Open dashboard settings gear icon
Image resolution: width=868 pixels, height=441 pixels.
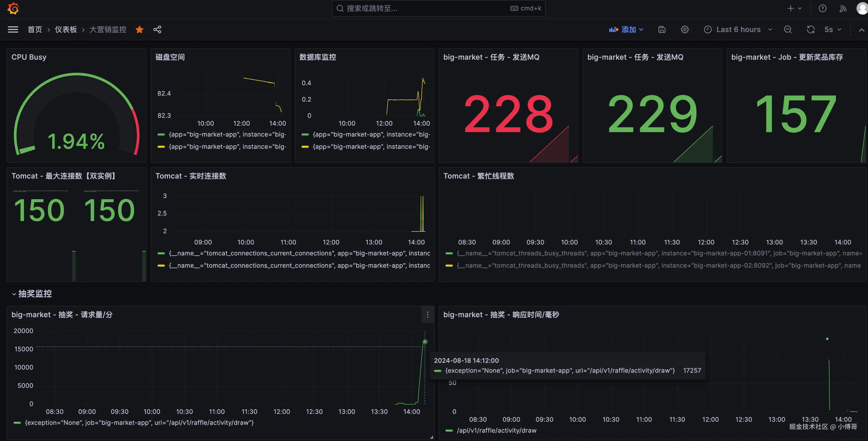point(685,30)
